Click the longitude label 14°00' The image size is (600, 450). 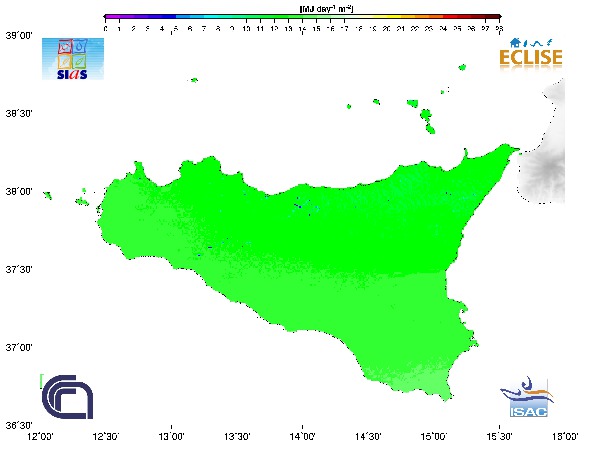tap(303, 436)
